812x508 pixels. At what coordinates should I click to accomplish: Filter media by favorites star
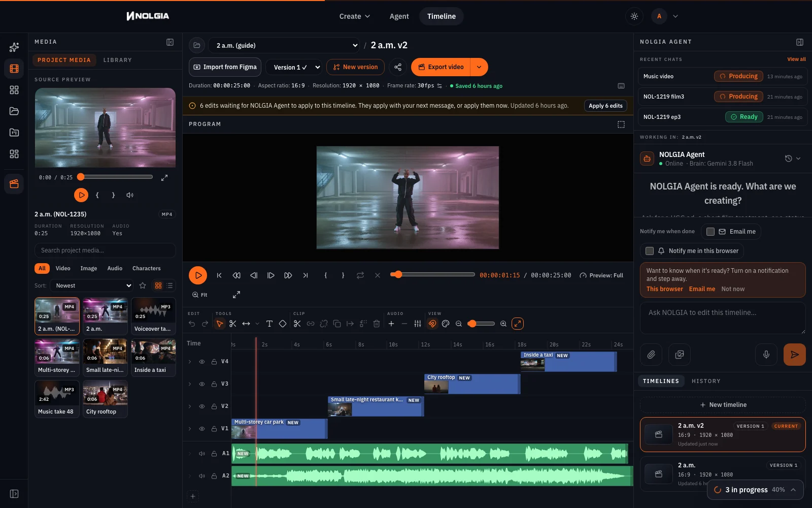click(x=143, y=285)
